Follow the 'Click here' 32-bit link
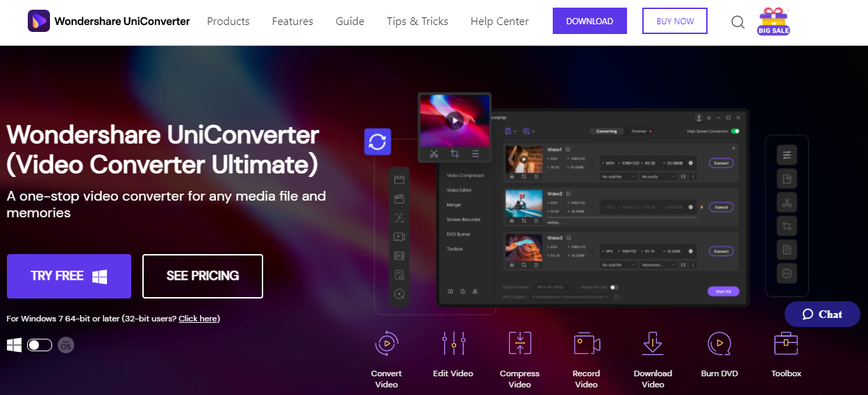Screen dimensions: 868x395 tap(198, 319)
